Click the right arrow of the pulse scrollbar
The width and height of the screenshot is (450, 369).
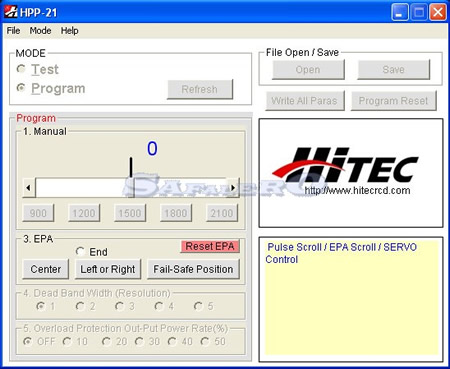pos(233,188)
